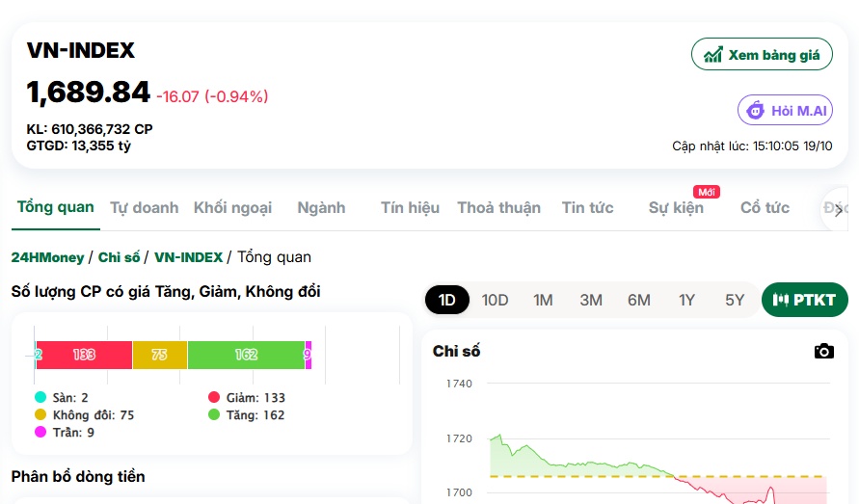Switch to the Tổng quan tab
Screen dimensions: 859x504
tap(55, 207)
